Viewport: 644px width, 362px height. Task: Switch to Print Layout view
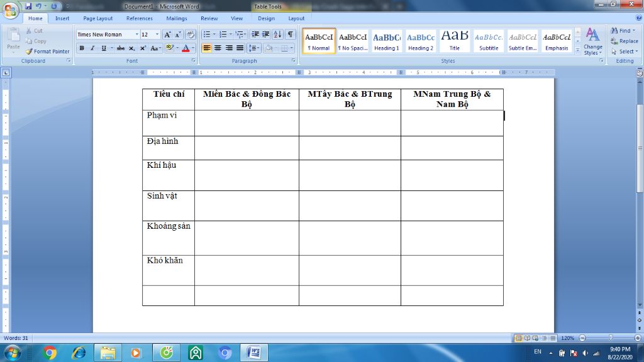518,338
